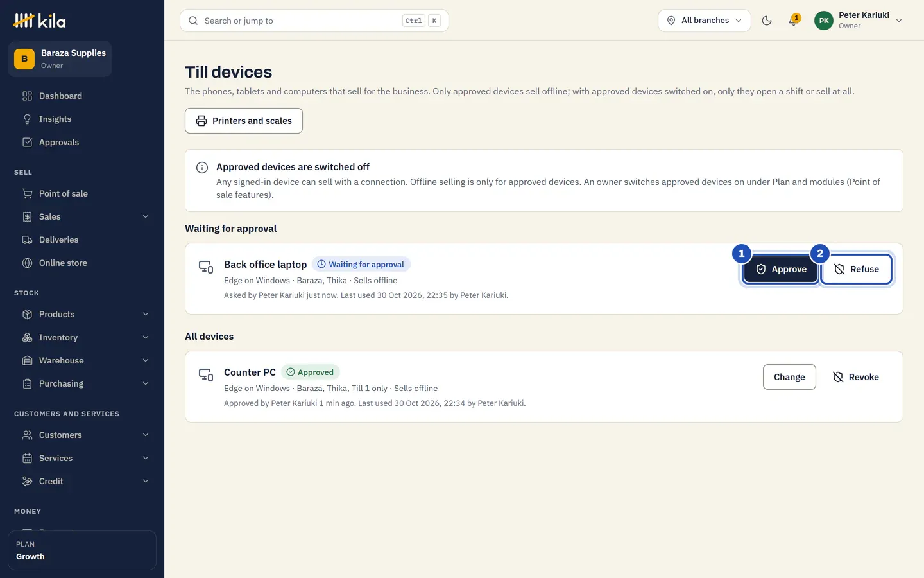Click the Search or jump to field
924x578 pixels.
click(314, 21)
